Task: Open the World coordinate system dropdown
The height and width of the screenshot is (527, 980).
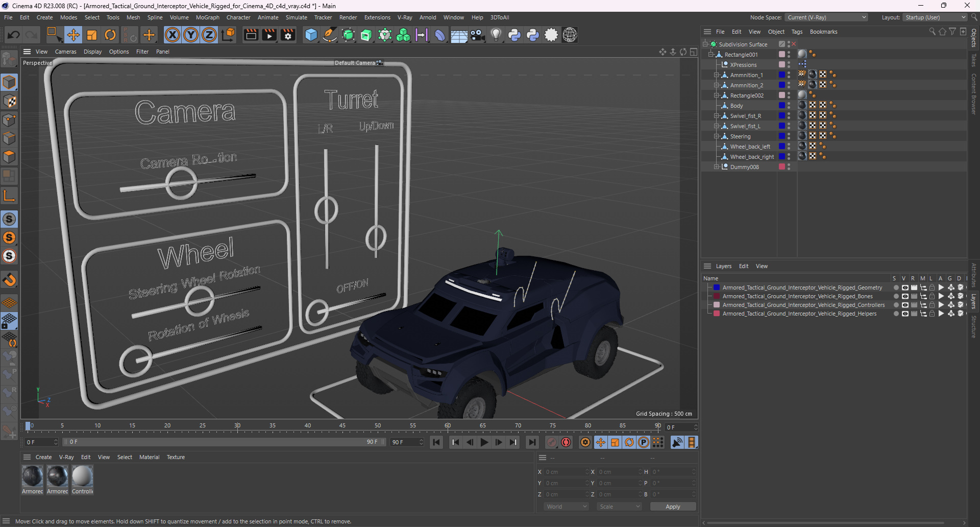Action: click(x=567, y=507)
